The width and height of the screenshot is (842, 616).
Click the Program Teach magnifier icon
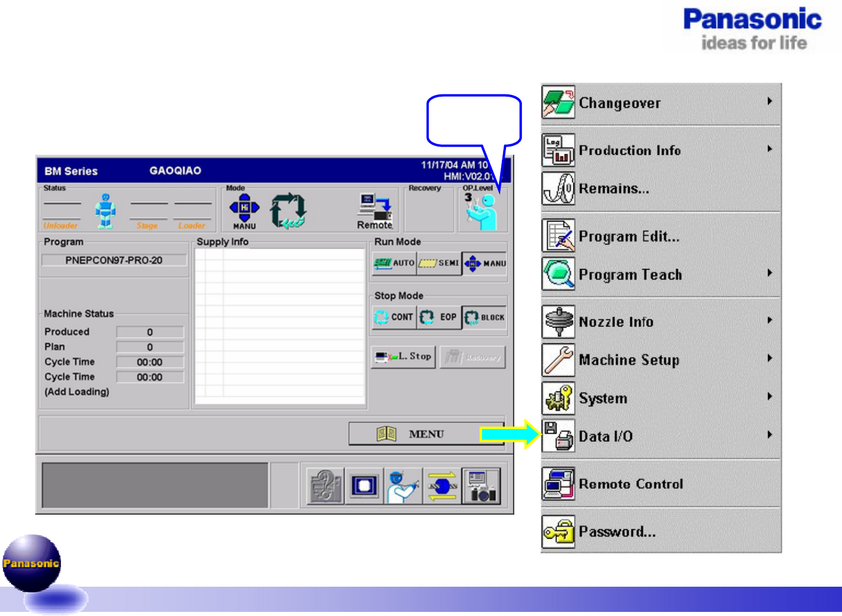[558, 274]
